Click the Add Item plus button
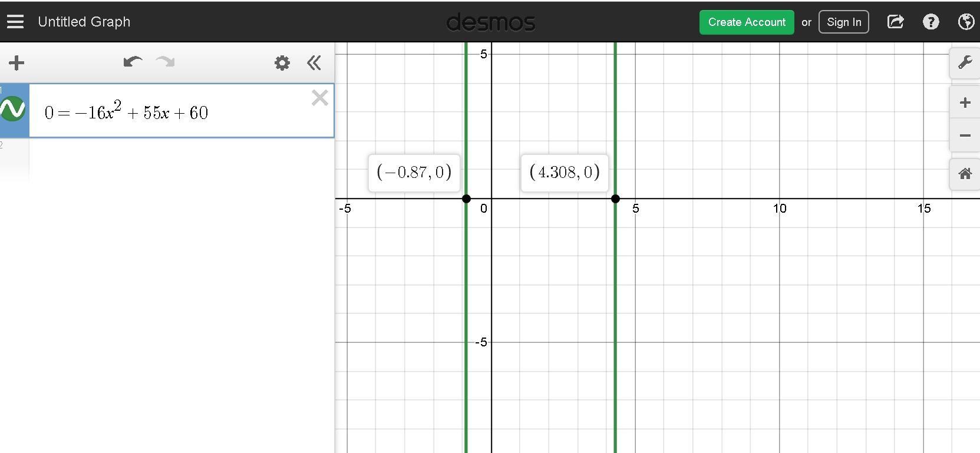Image resolution: width=980 pixels, height=453 pixels. click(x=17, y=62)
